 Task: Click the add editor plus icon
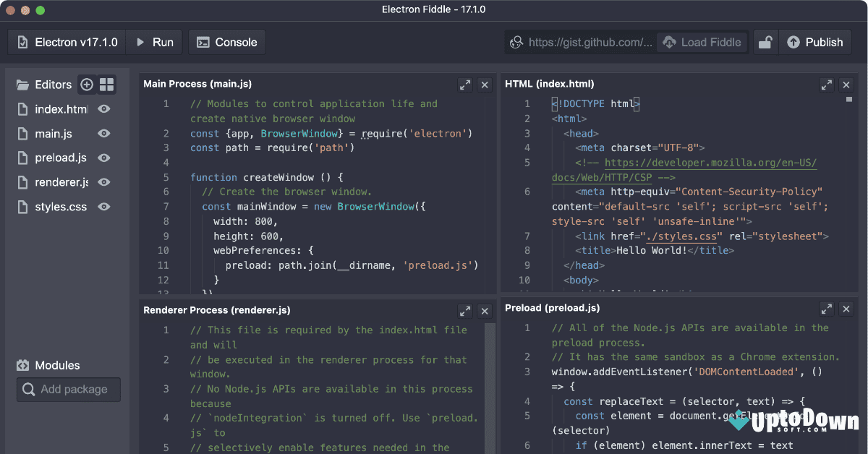click(87, 85)
